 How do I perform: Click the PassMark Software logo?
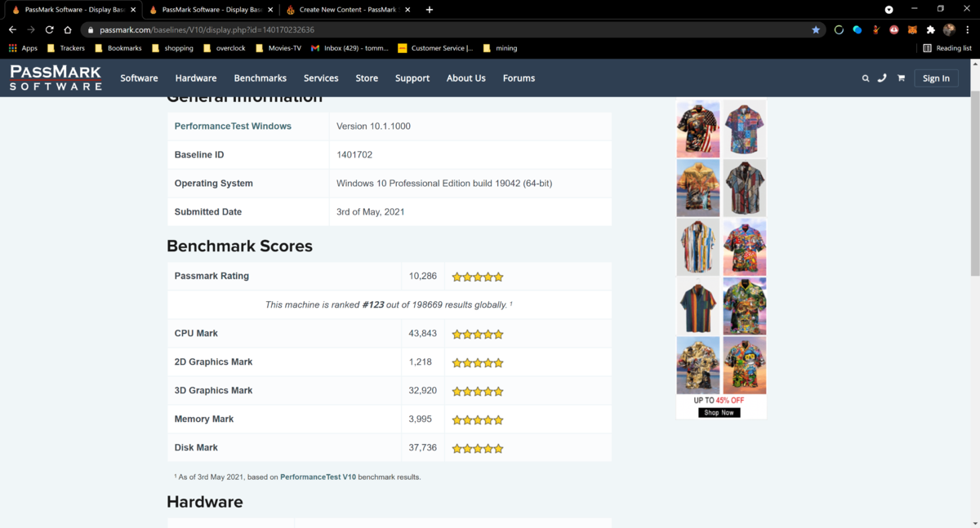click(x=56, y=78)
